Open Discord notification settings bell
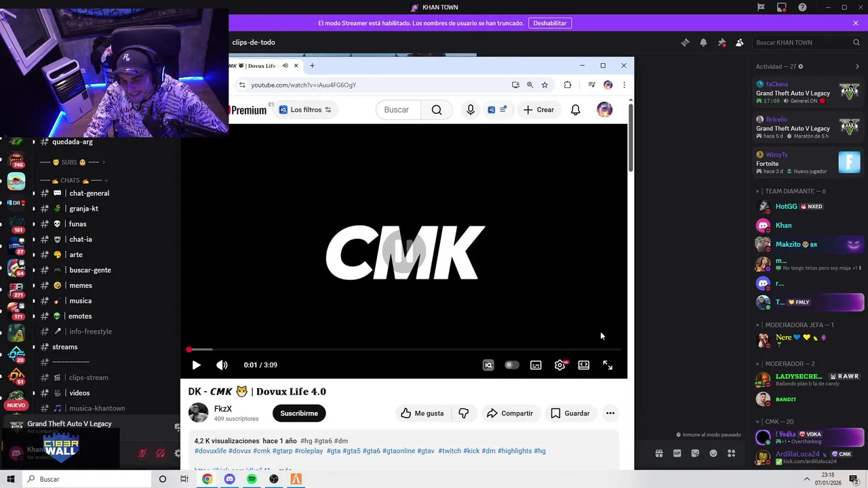 click(703, 42)
